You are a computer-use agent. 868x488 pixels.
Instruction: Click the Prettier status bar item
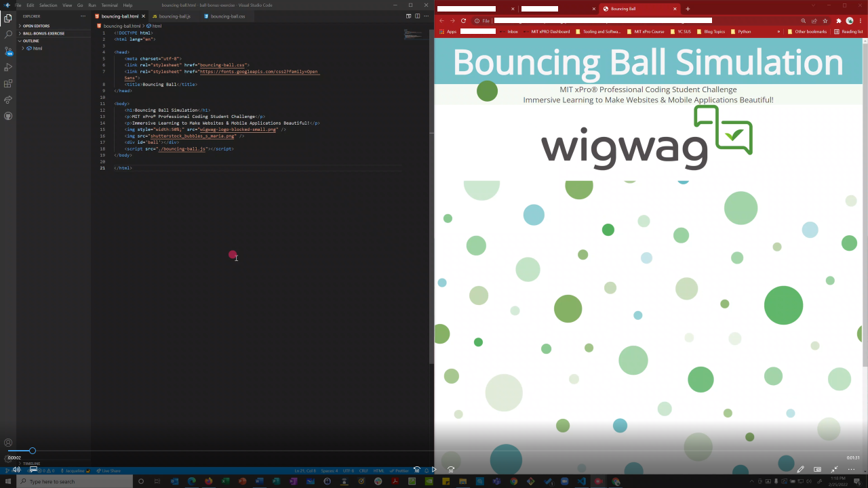click(399, 470)
